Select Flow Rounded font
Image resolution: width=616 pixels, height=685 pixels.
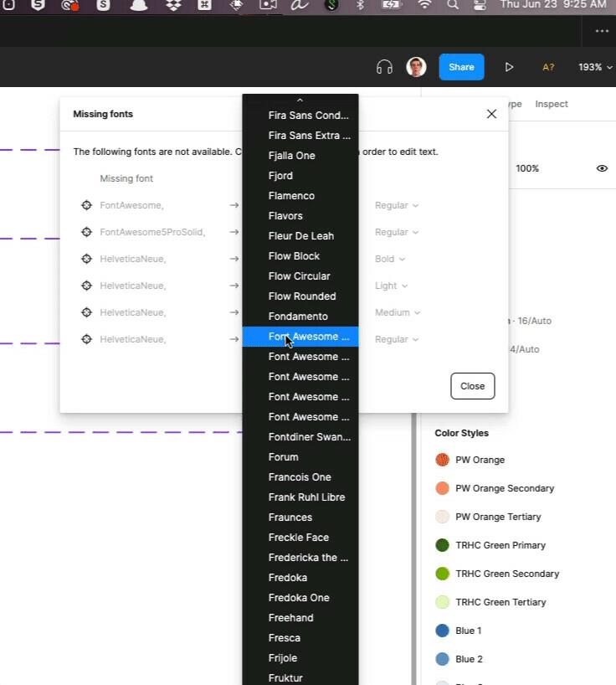(x=300, y=296)
